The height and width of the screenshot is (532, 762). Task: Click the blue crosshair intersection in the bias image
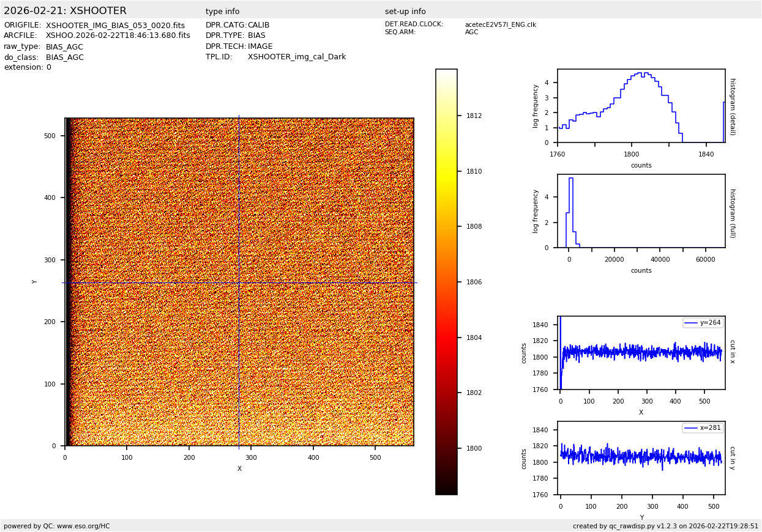point(239,283)
